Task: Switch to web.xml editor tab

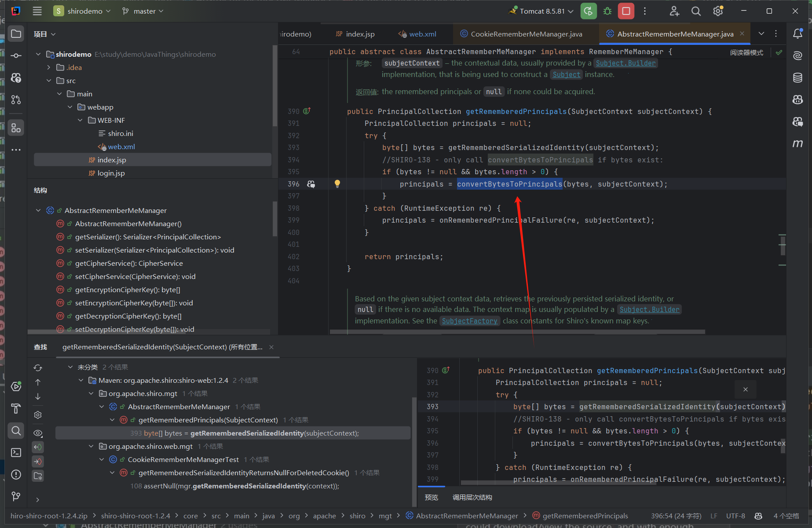Action: pyautogui.click(x=417, y=34)
